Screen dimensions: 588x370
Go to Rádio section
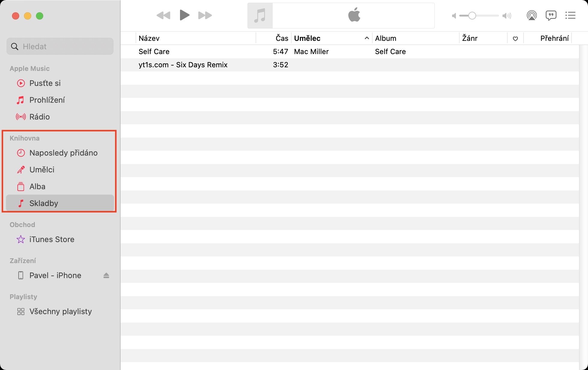click(x=39, y=117)
